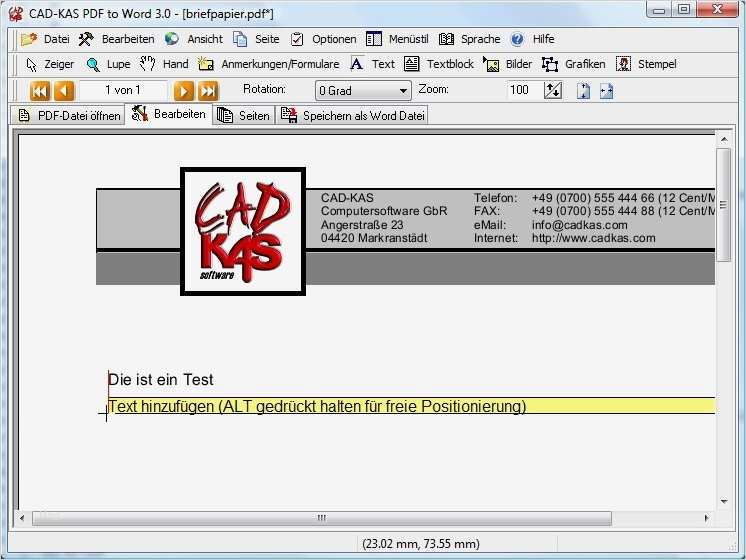Click the globe Ansicht icon

pyautogui.click(x=172, y=39)
